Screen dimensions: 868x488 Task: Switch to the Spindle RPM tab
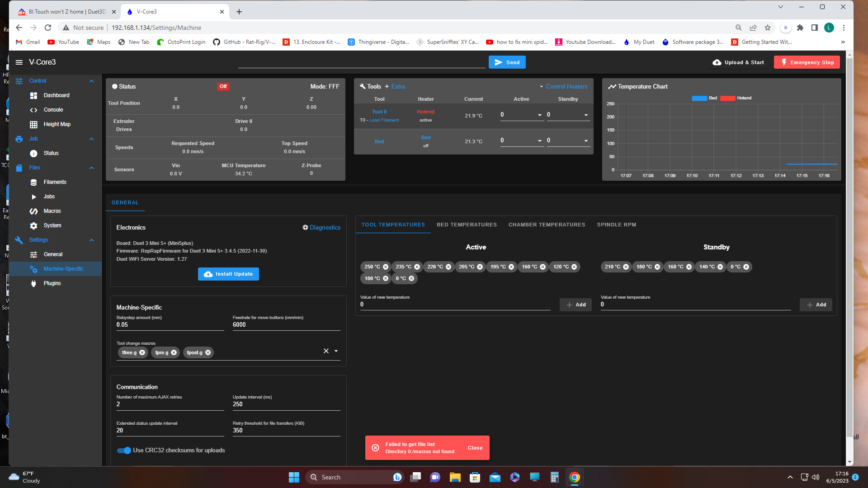click(616, 225)
